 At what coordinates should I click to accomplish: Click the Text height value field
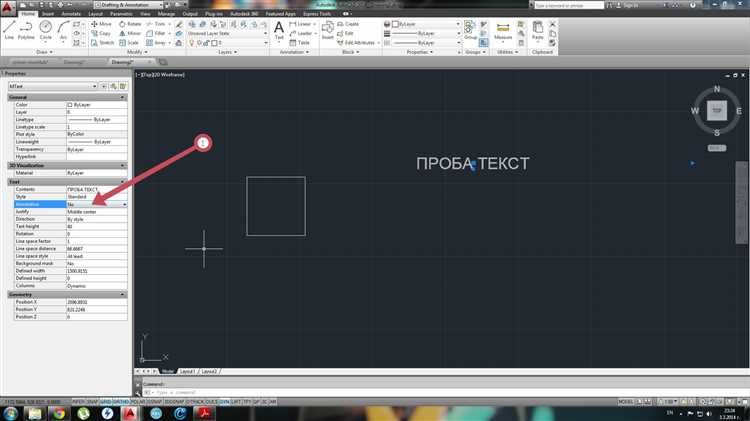point(97,226)
